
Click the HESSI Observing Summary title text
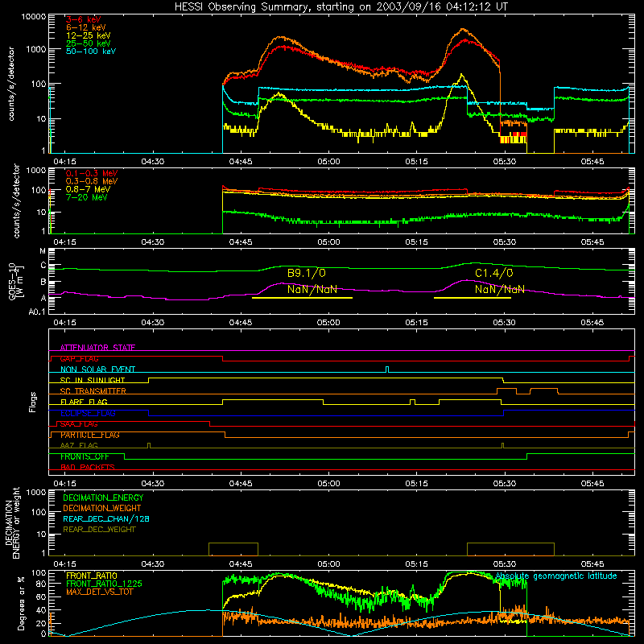click(x=341, y=6)
